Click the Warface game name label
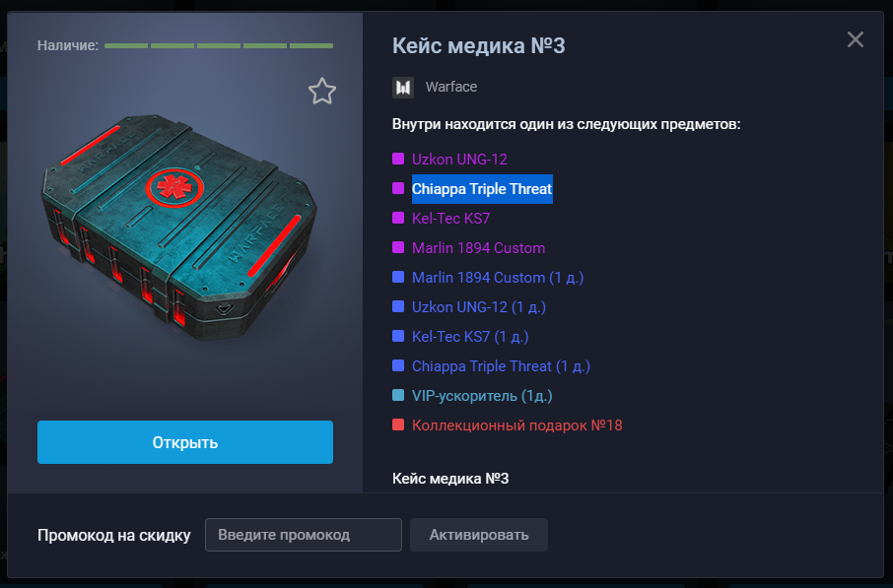 coord(451,87)
